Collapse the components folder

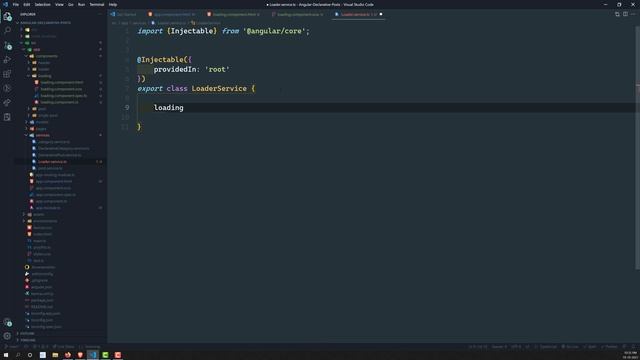(x=47, y=56)
